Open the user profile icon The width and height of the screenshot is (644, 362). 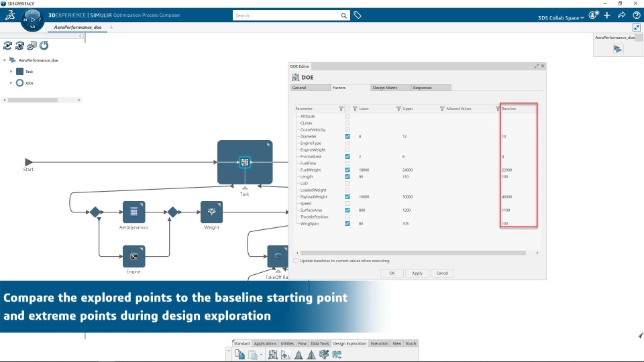click(593, 15)
